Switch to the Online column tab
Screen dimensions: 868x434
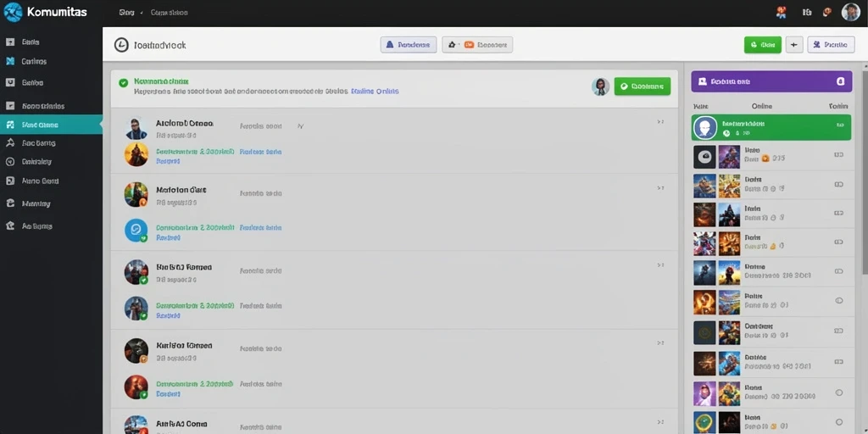coord(762,106)
